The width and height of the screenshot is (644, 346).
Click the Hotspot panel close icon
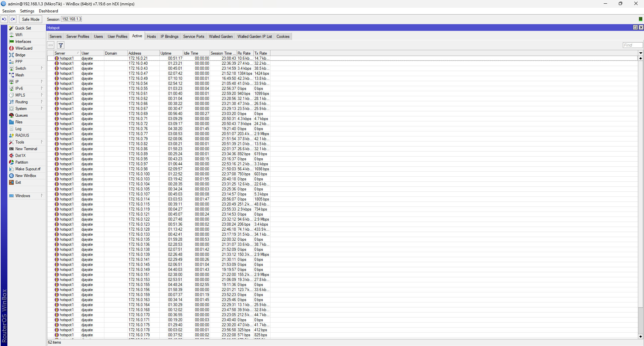[641, 27]
